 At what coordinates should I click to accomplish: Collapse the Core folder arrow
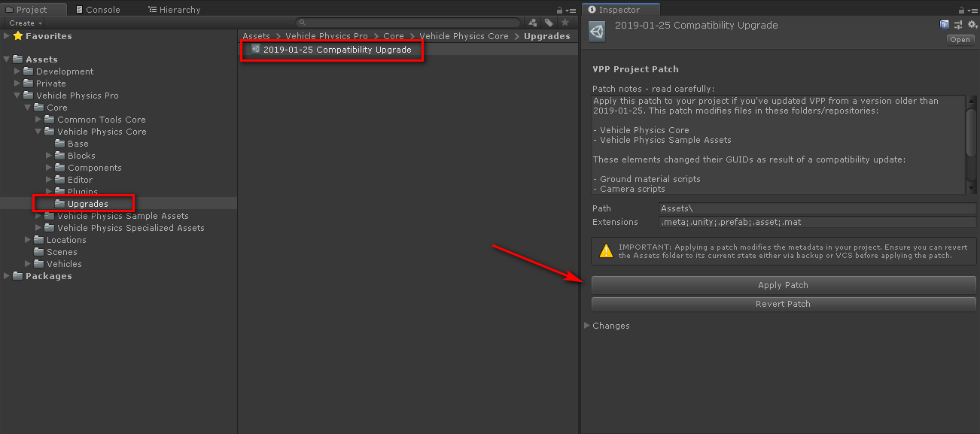pos(28,108)
